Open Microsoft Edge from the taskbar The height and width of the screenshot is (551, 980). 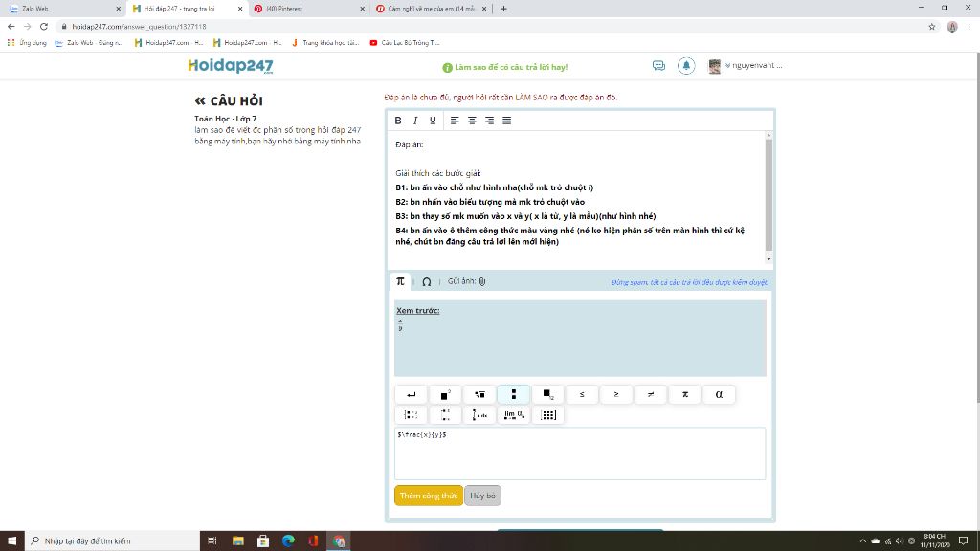pyautogui.click(x=288, y=541)
